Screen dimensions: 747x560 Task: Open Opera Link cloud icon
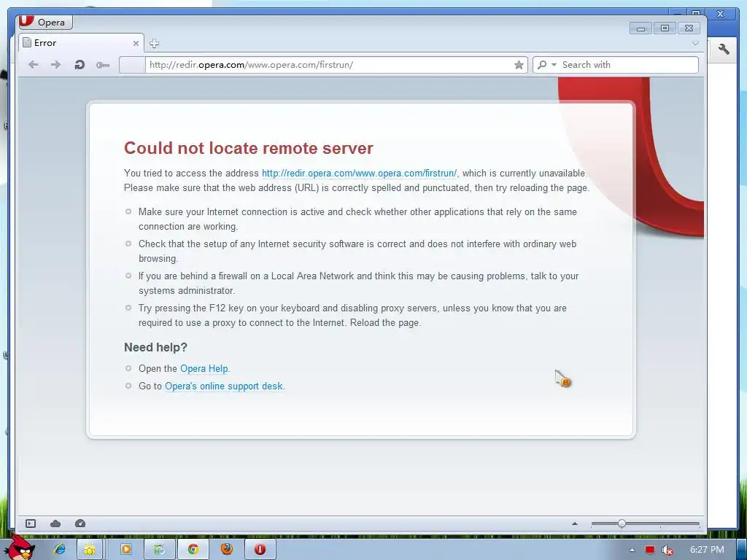click(x=55, y=524)
